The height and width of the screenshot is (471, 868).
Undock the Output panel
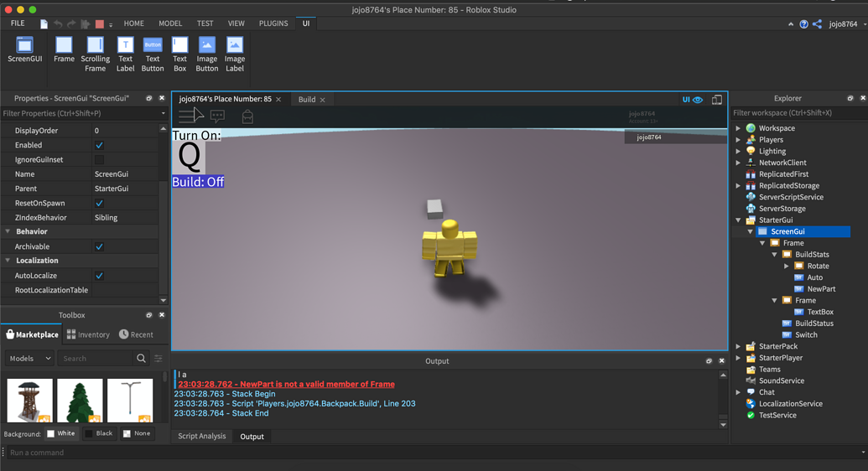[709, 361]
